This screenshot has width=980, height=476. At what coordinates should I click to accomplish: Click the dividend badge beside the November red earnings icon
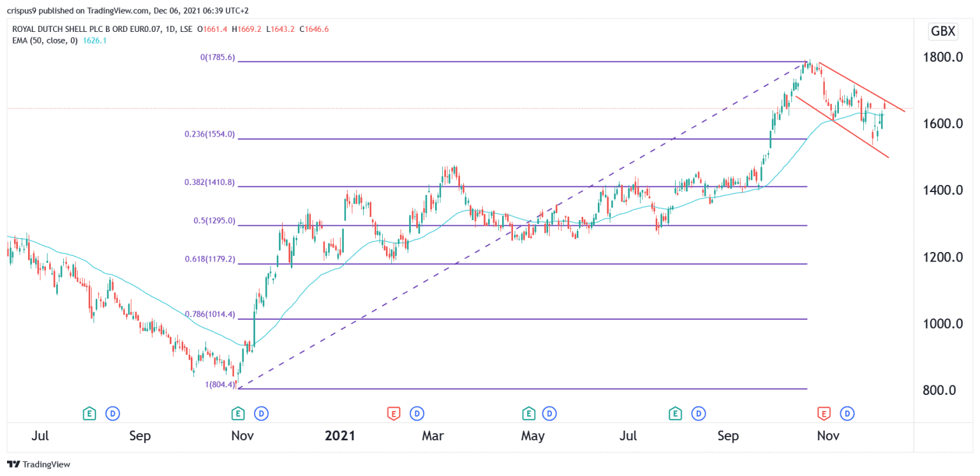tap(847, 413)
